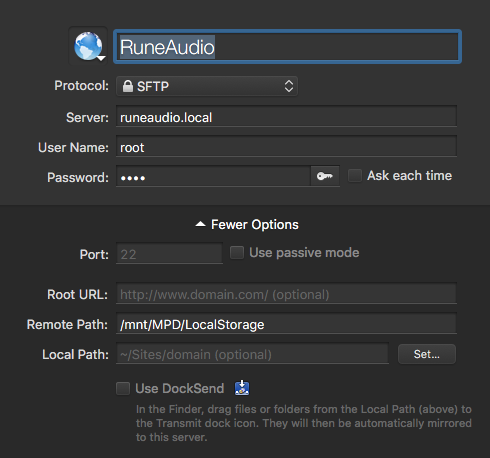Collapse the Fewer Options disclosure triangle
Viewport: 490px width, 458px height.
point(200,224)
